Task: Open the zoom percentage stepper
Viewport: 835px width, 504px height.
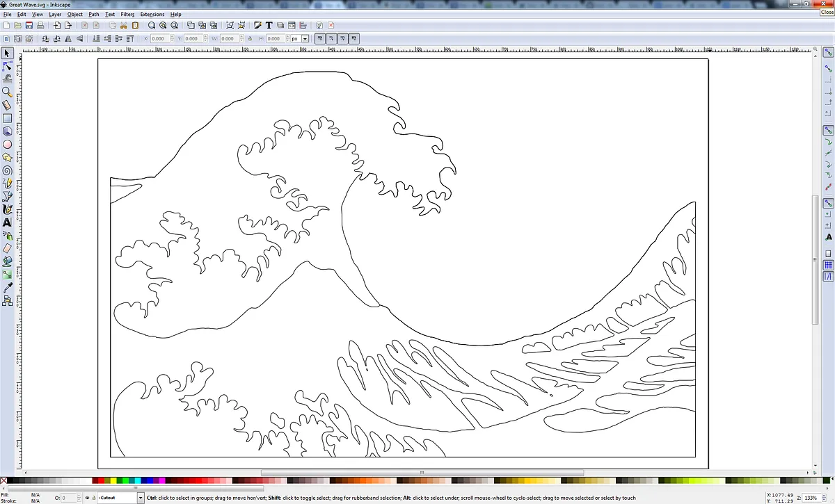Action: coord(821,498)
